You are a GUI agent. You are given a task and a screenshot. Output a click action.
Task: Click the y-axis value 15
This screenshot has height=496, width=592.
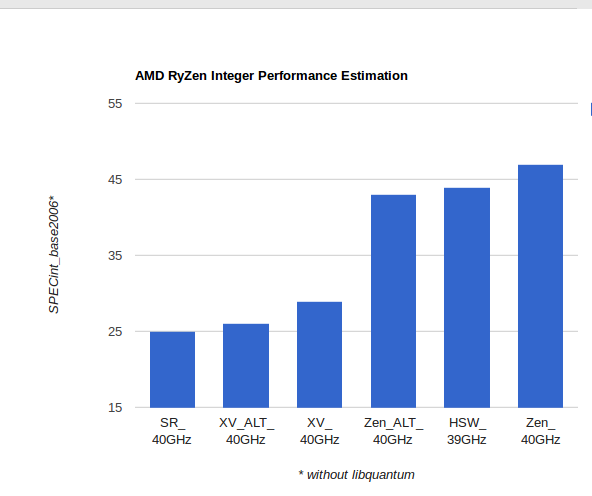pyautogui.click(x=115, y=408)
